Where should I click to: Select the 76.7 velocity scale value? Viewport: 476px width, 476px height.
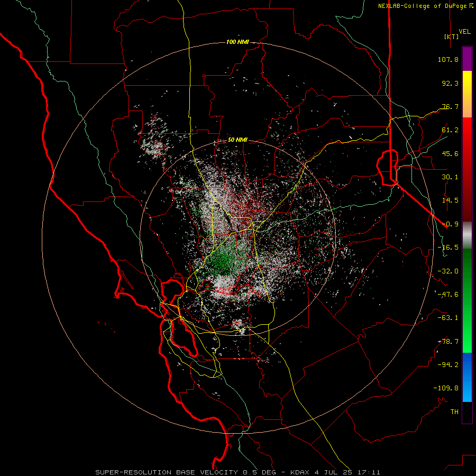click(x=450, y=106)
